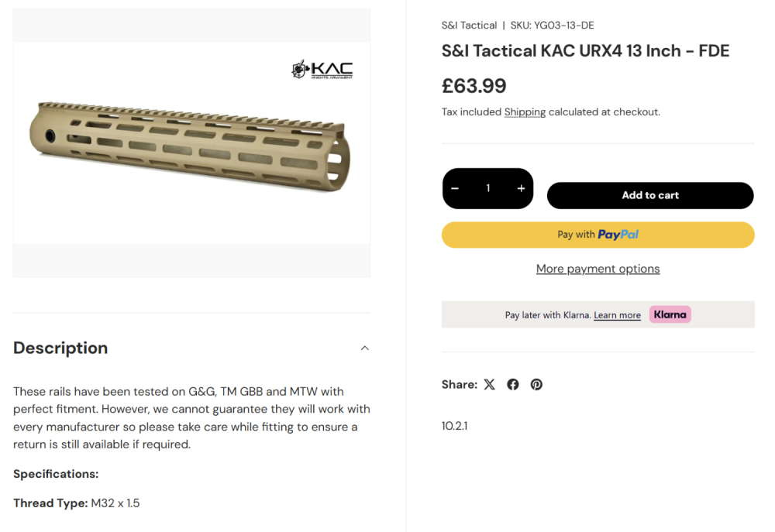
Task: Open the S&I Tactical vendor link
Action: (469, 26)
